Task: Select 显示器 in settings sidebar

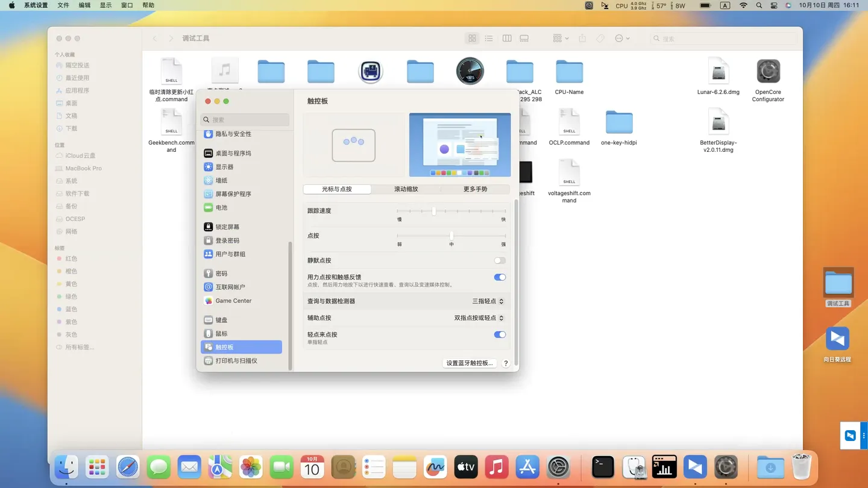Action: click(224, 167)
